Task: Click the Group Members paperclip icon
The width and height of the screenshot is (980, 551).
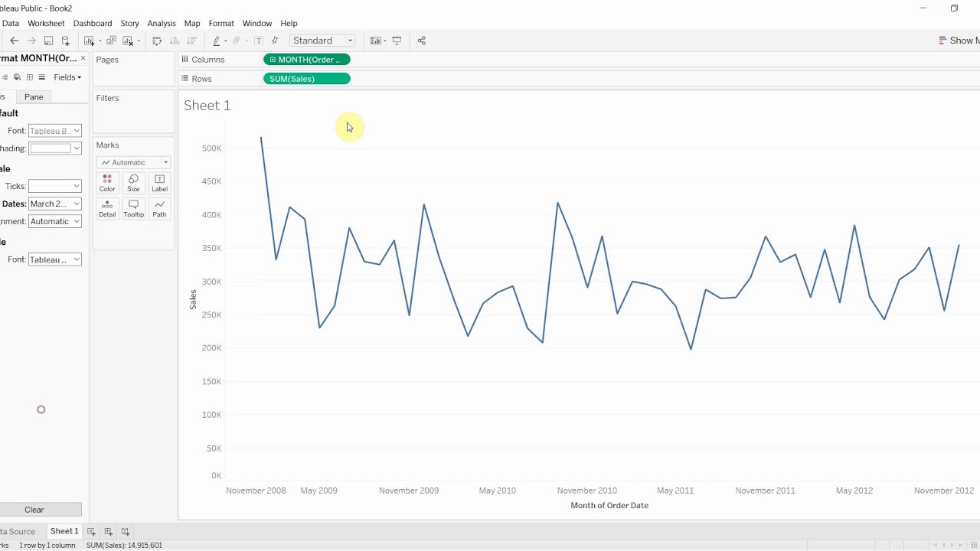Action: 237,41
